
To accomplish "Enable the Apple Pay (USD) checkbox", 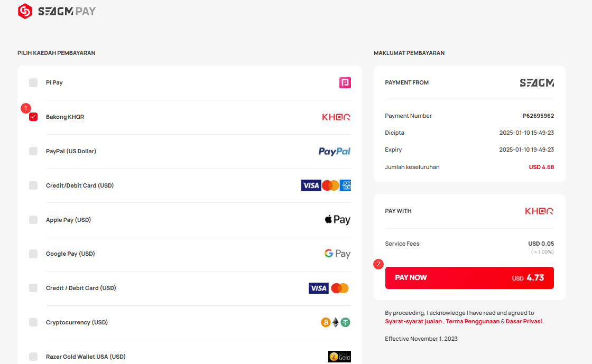I will coord(33,220).
